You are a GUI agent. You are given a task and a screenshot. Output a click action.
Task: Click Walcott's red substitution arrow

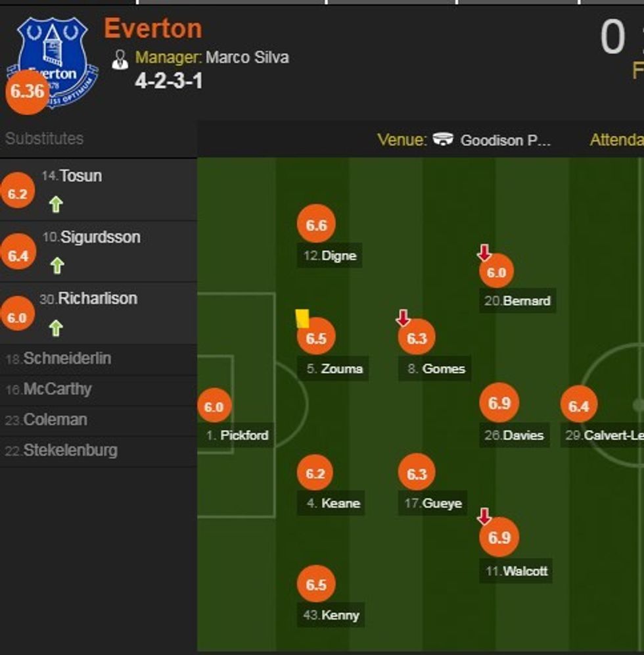(484, 516)
